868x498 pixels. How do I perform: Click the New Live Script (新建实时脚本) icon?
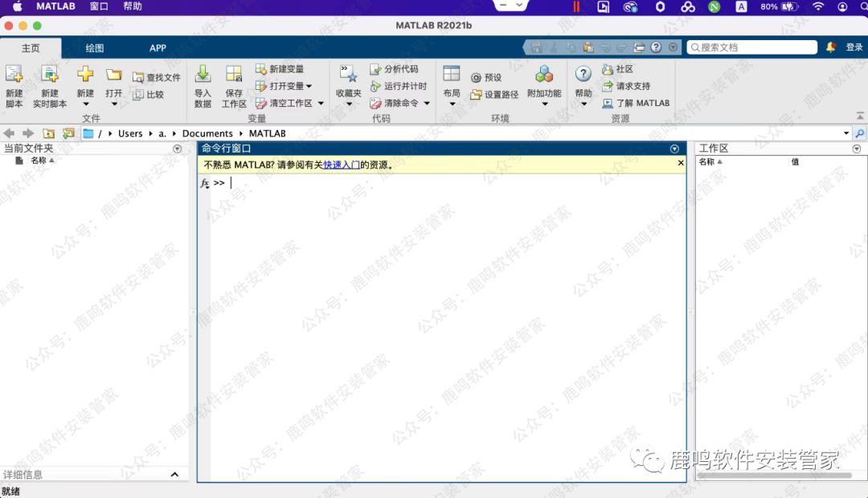coord(50,75)
